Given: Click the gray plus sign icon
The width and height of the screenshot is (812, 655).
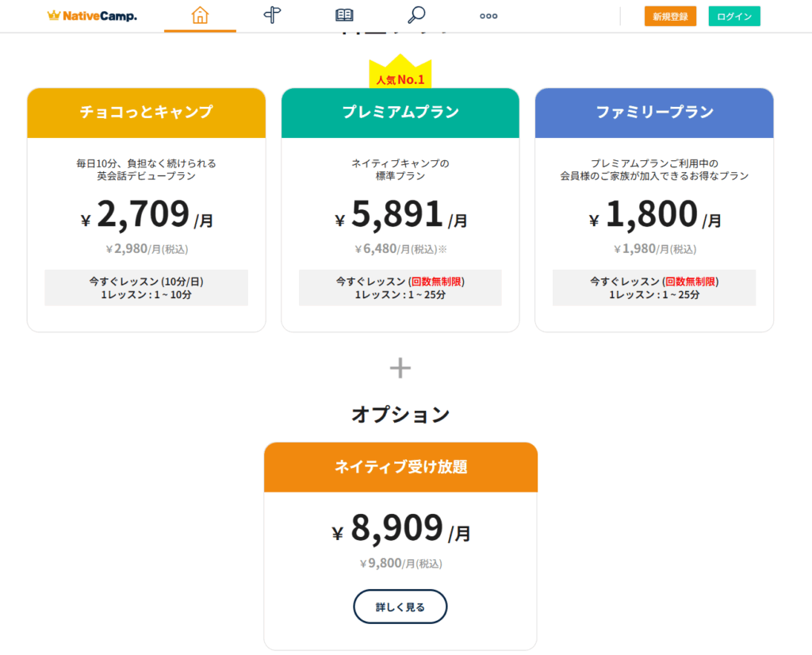Looking at the screenshot, I should tap(400, 367).
